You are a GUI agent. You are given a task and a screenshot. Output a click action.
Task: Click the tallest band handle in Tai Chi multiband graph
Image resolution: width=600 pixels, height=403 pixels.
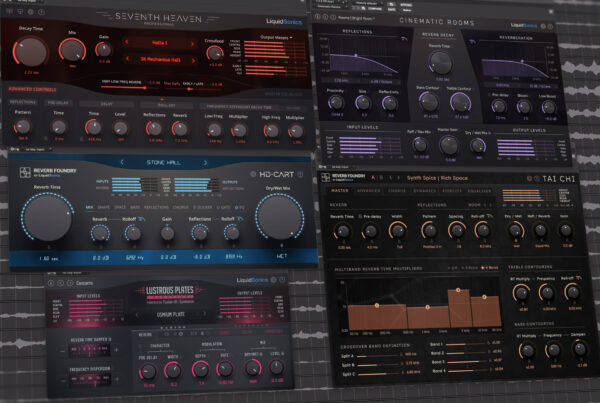point(458,290)
